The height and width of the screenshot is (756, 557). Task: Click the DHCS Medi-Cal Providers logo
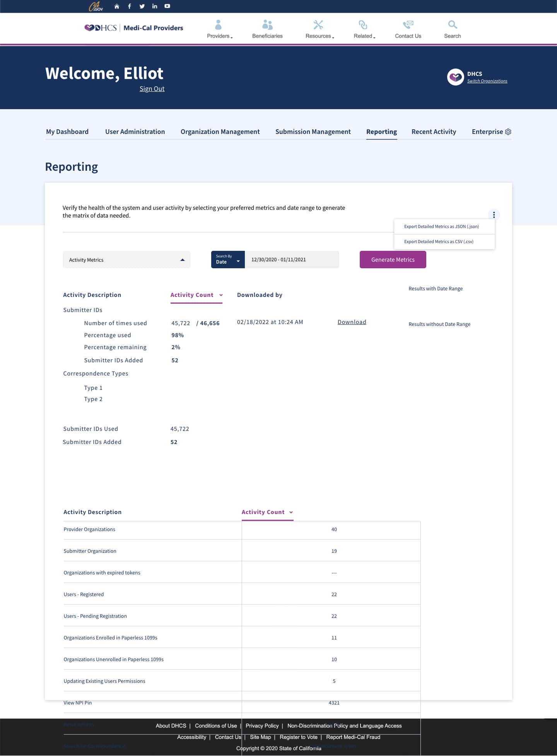coord(134,28)
